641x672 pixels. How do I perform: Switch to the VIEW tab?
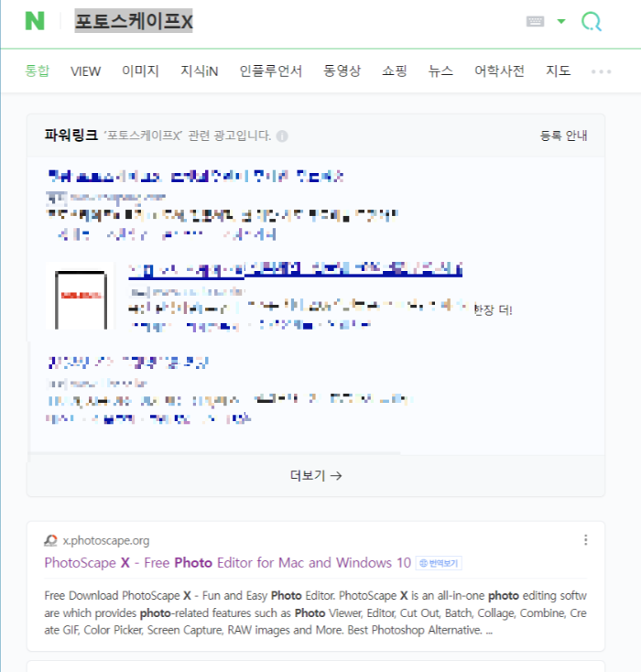tap(85, 71)
